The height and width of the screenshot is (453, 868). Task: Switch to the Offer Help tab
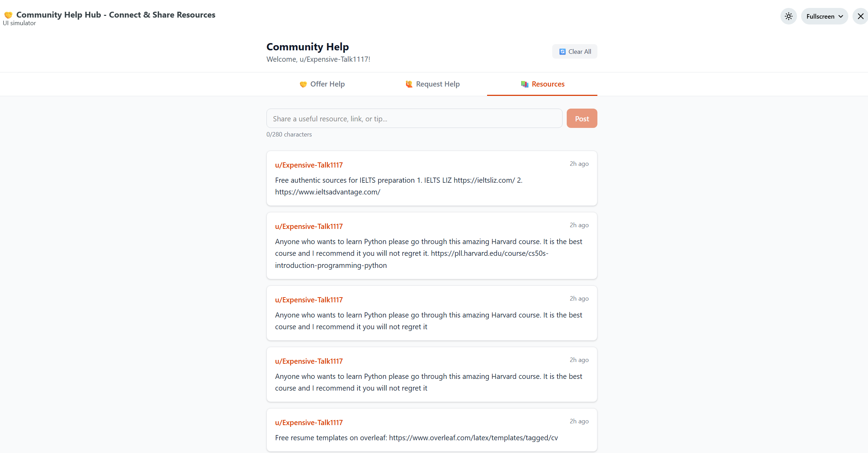(x=322, y=84)
